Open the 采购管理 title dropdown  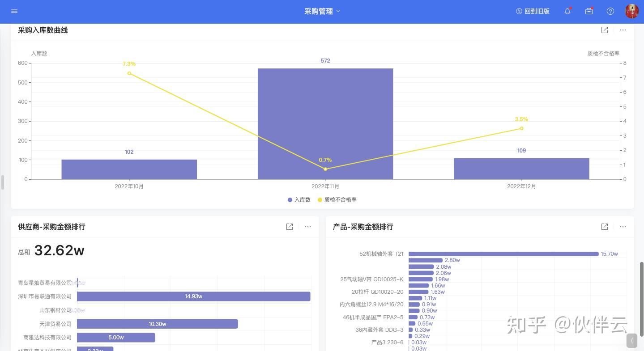322,11
